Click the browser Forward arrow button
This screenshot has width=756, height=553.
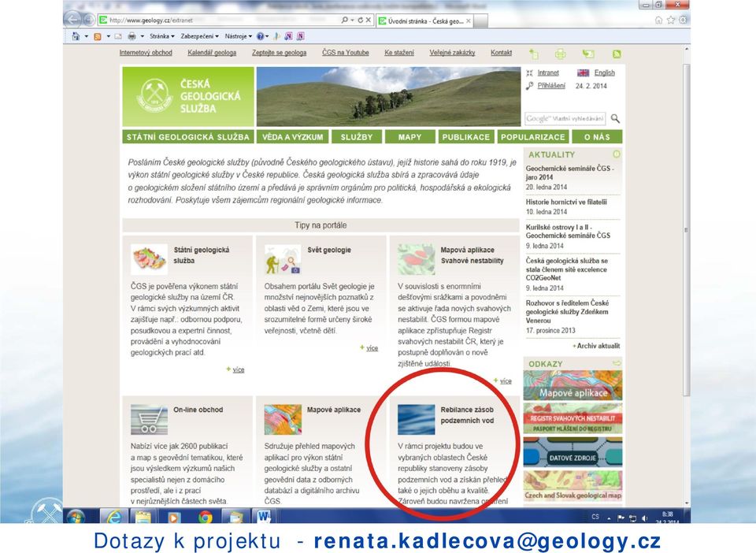click(88, 20)
